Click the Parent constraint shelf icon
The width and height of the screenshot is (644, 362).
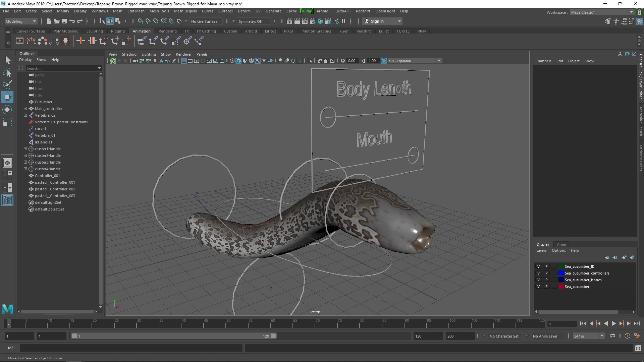click(142, 41)
